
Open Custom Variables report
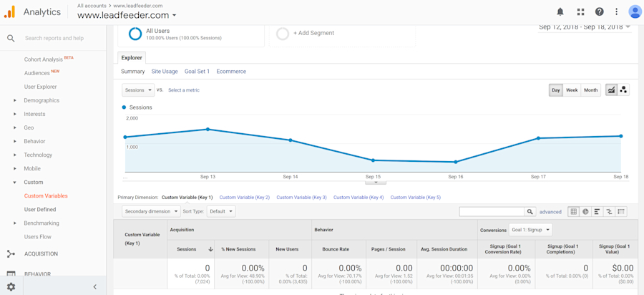(46, 196)
